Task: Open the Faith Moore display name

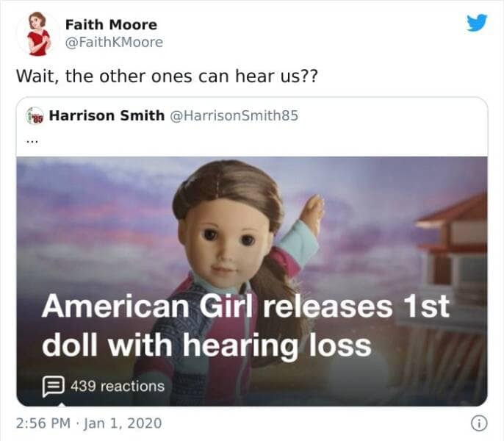Action: (x=111, y=25)
